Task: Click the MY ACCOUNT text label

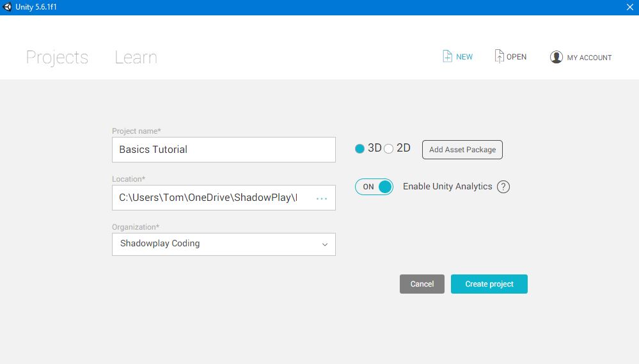Action: coord(589,58)
